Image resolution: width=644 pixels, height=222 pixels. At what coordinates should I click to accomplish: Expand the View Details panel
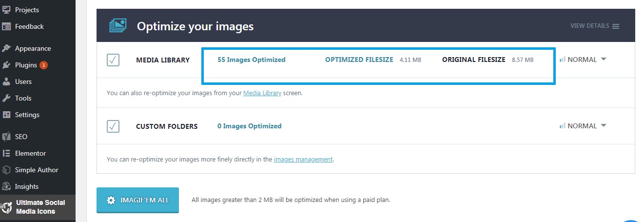(595, 26)
